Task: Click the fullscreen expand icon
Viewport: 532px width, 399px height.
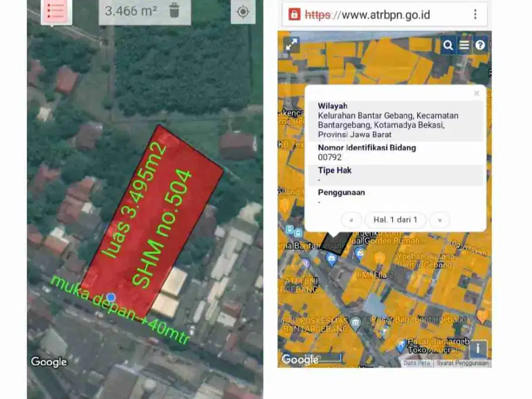Action: click(x=290, y=45)
